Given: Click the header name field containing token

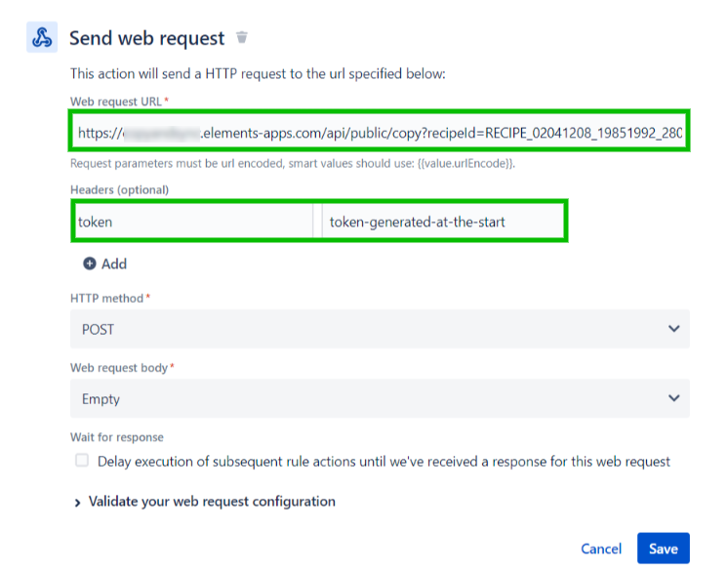Looking at the screenshot, I should click(x=193, y=222).
